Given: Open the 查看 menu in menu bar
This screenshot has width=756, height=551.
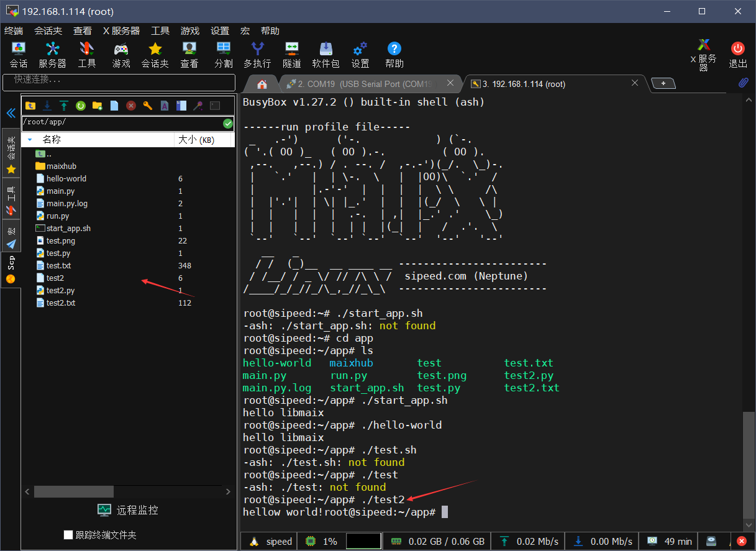Looking at the screenshot, I should click(x=82, y=30).
